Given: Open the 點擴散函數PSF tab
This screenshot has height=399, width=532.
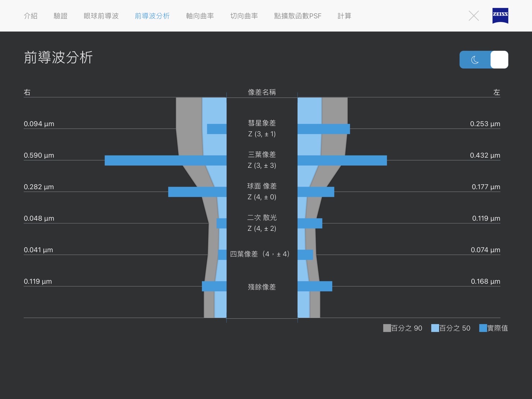Looking at the screenshot, I should 298,16.
